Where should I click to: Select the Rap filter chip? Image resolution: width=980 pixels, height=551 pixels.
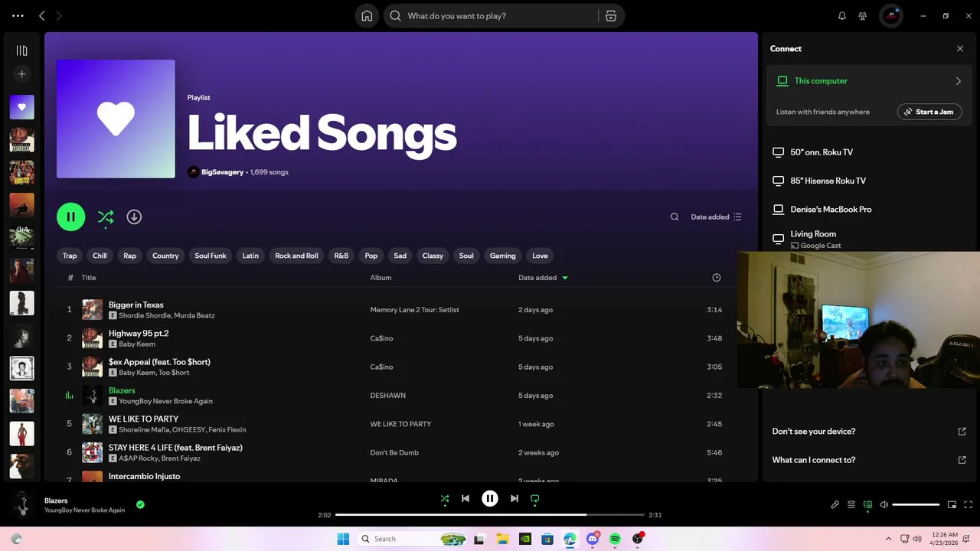coord(129,256)
